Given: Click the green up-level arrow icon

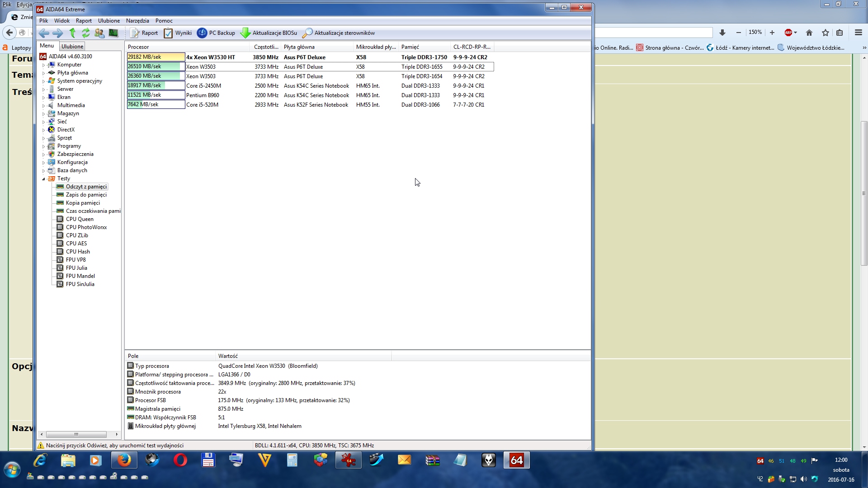Looking at the screenshot, I should coord(72,33).
